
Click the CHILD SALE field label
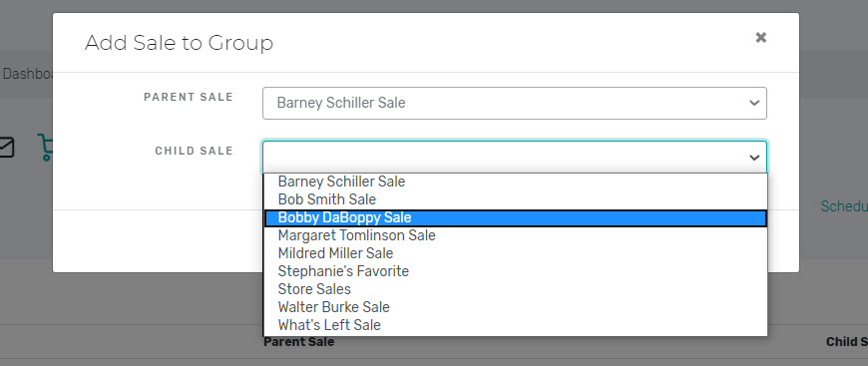(x=194, y=152)
